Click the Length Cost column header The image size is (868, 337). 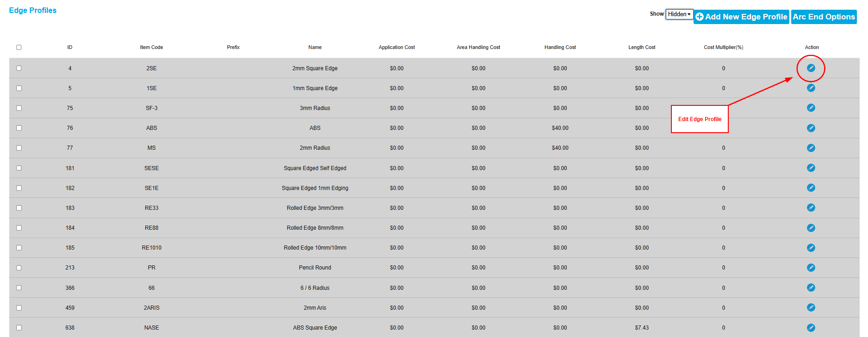click(x=642, y=47)
